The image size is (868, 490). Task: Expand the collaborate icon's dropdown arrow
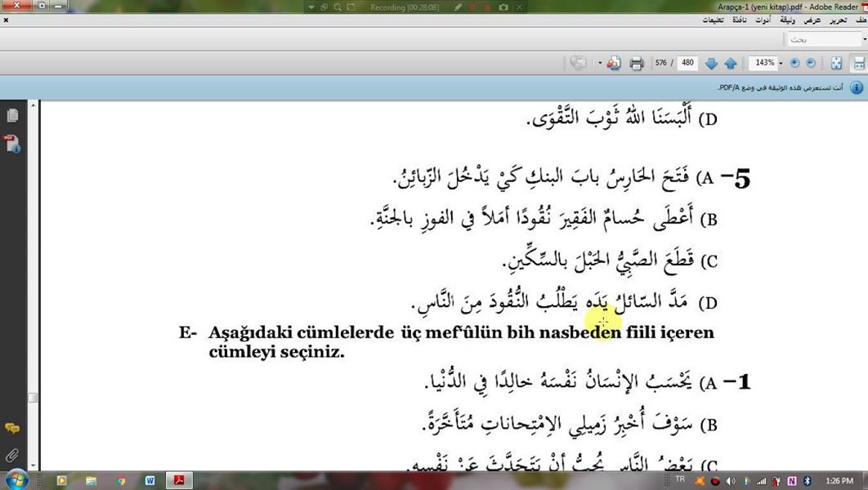600,63
